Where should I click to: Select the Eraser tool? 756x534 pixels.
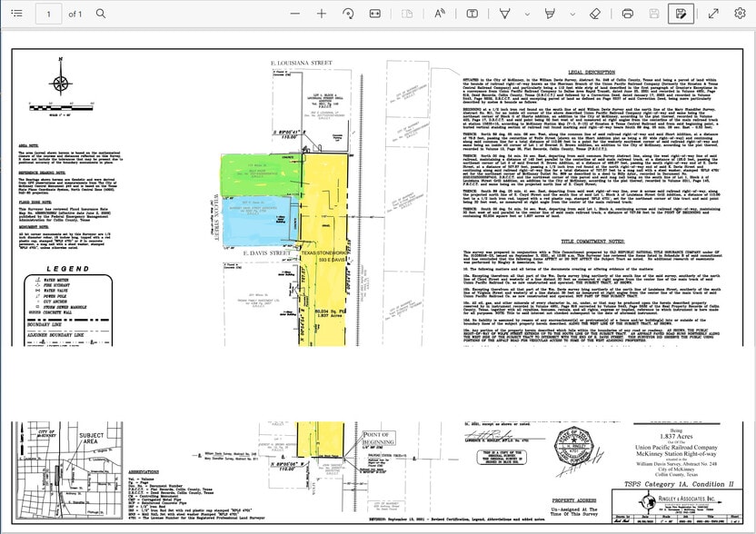coord(594,14)
